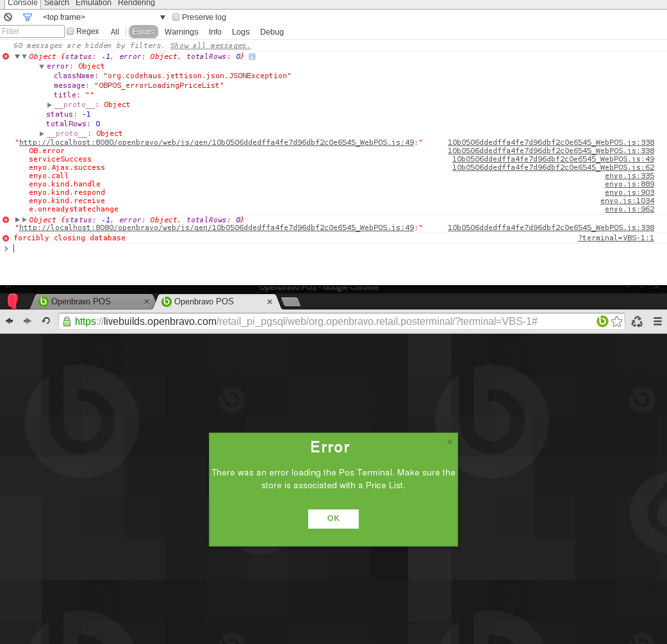
Task: Click the console prompt input line
Action: [332, 249]
